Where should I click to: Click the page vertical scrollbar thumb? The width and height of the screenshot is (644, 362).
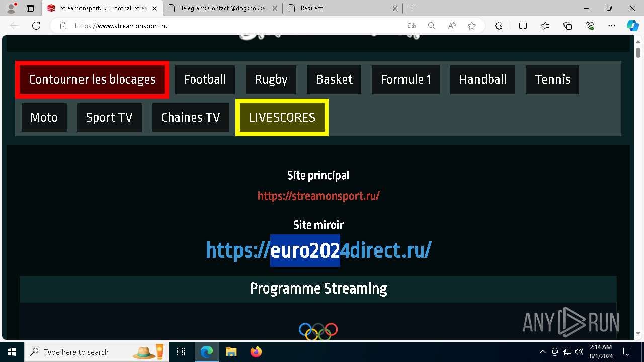638,52
